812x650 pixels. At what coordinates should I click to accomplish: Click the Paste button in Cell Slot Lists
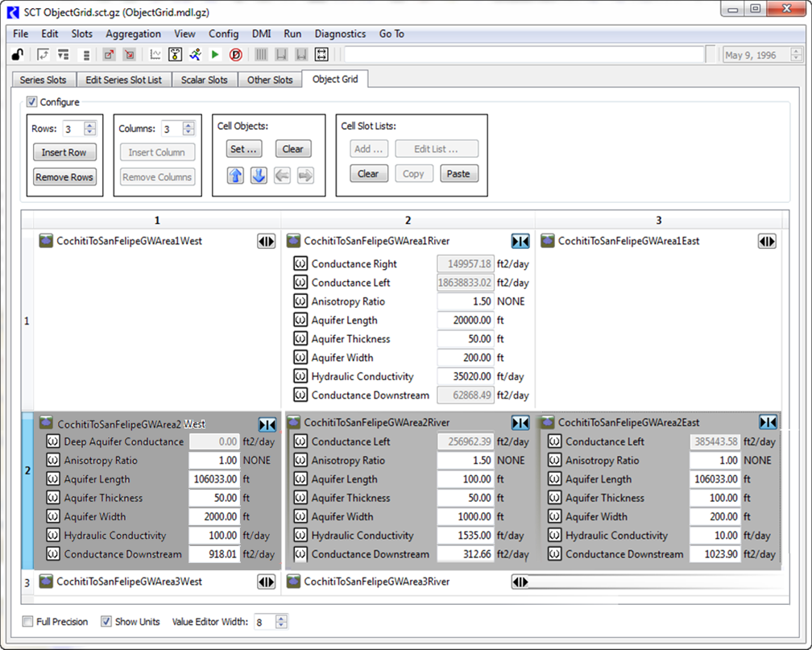[458, 173]
